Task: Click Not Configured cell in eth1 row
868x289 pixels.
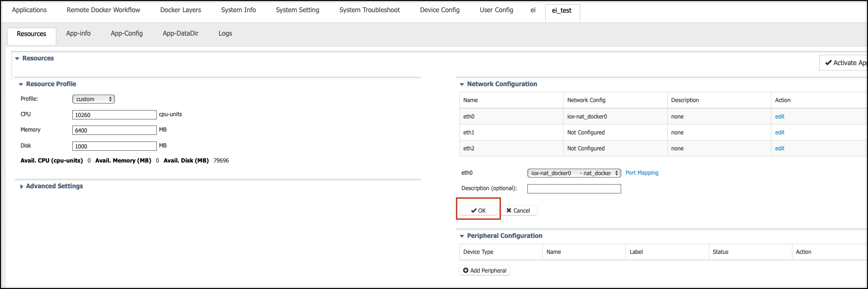Action: click(615, 133)
